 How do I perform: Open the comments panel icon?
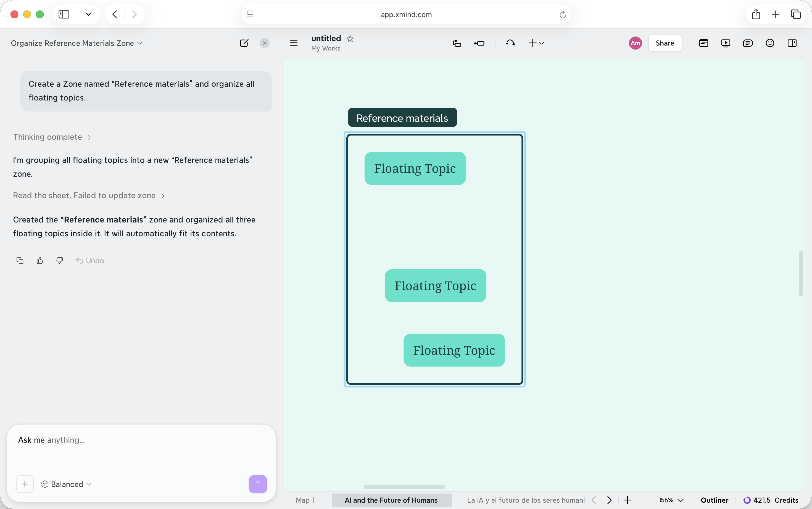tap(748, 43)
